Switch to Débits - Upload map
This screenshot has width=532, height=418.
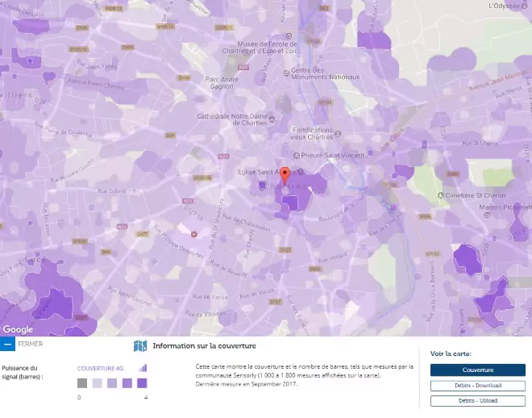tap(477, 400)
